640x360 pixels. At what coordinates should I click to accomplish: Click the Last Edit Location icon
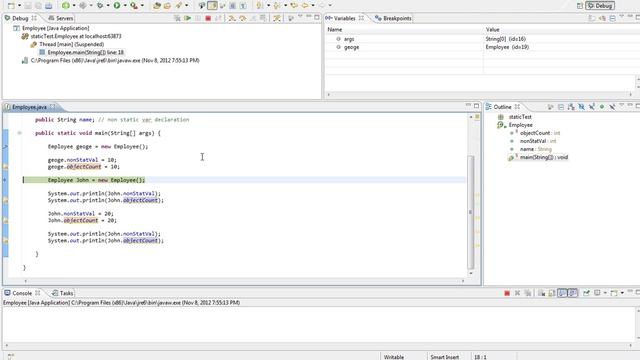point(294,6)
